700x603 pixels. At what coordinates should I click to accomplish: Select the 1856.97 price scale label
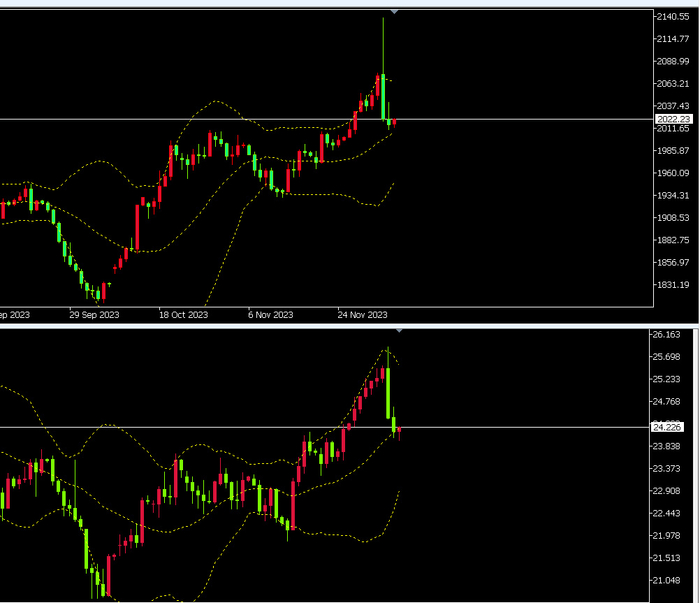point(673,262)
